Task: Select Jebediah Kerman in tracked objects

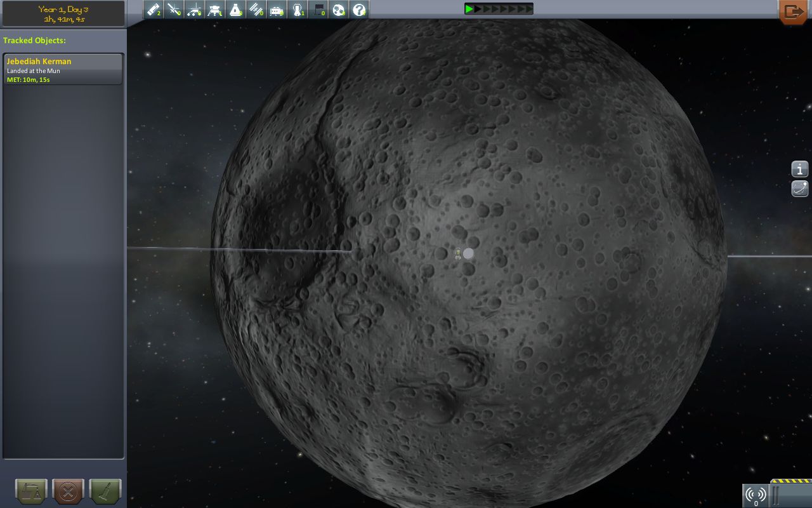Action: 63,70
